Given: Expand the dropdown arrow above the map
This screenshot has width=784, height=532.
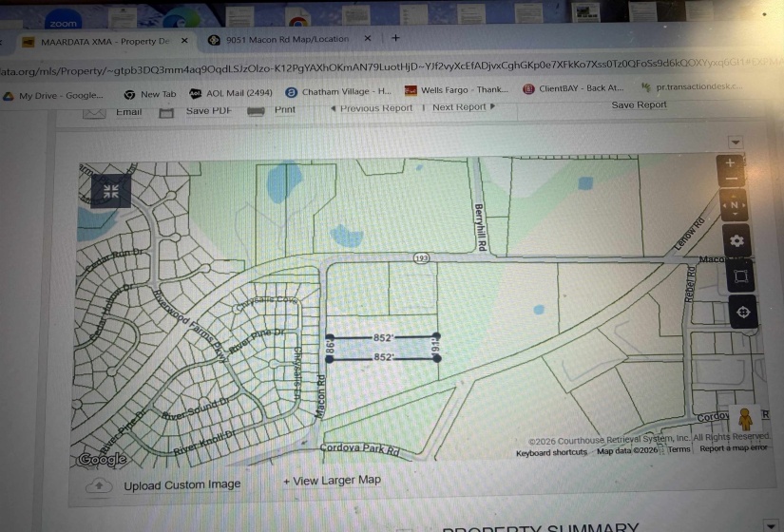Looking at the screenshot, I should (x=735, y=142).
